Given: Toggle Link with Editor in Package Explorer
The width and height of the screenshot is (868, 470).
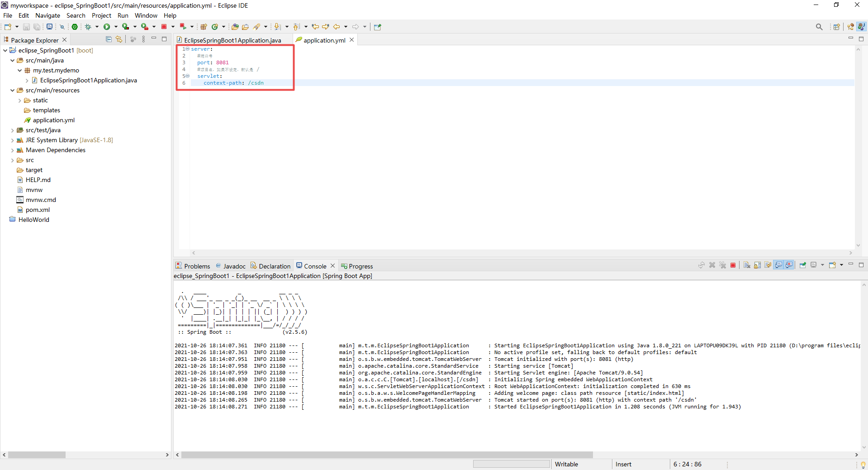Looking at the screenshot, I should [x=119, y=39].
